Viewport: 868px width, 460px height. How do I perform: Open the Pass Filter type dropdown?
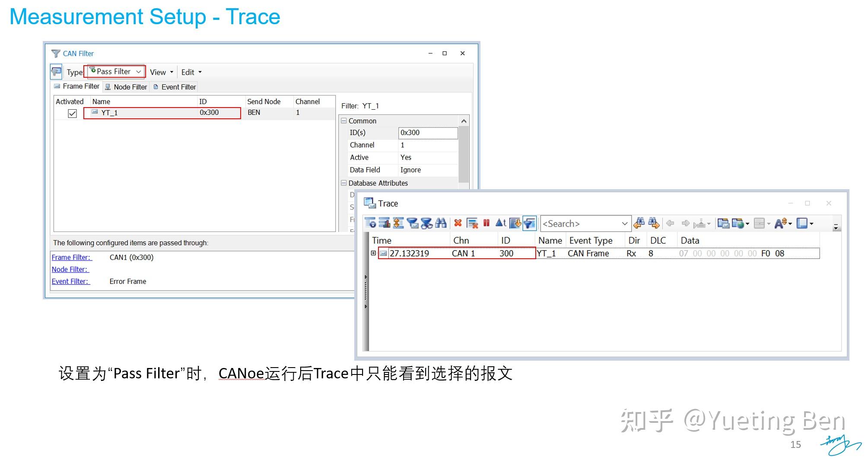(x=139, y=71)
